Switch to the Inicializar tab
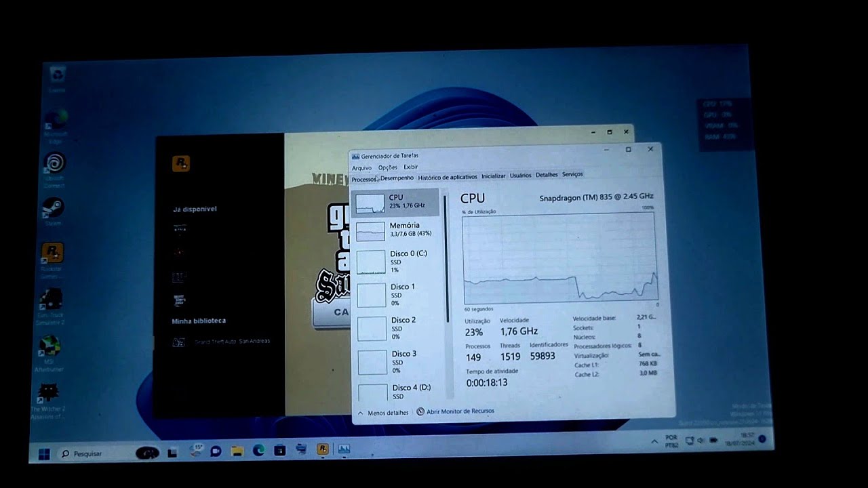The width and height of the screenshot is (868, 488). click(494, 176)
